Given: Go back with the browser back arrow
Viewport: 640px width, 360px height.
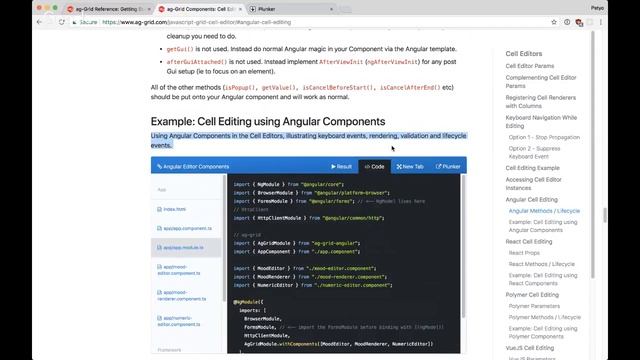Looking at the screenshot, I should (39, 22).
